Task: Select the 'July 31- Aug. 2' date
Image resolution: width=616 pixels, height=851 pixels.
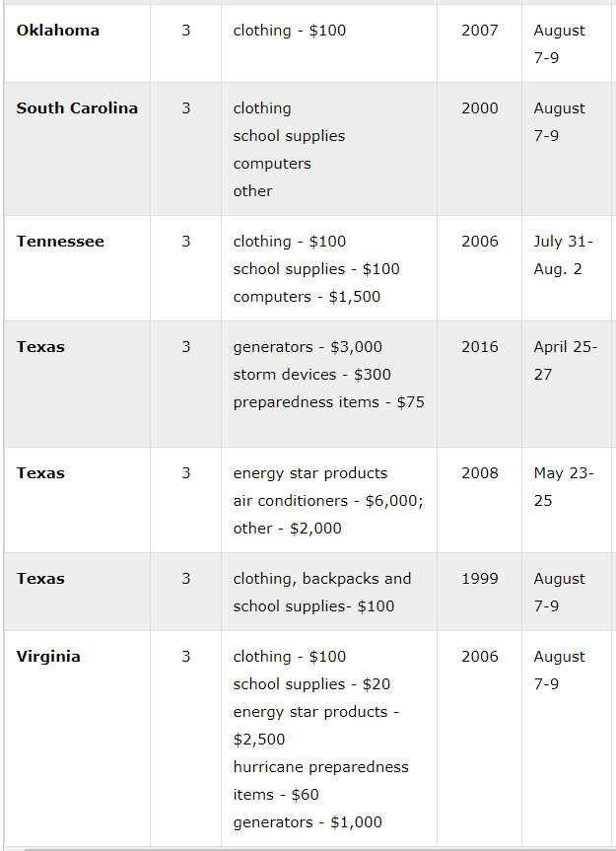Action: pyautogui.click(x=563, y=255)
